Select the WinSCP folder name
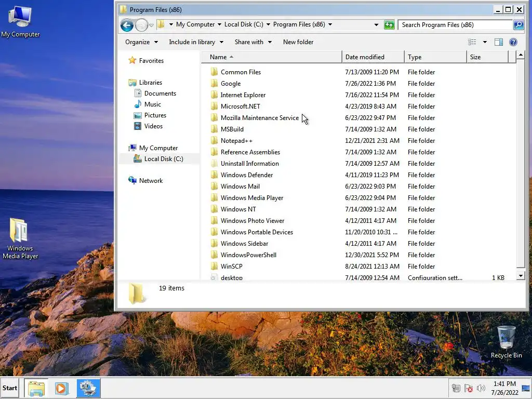 click(x=231, y=267)
